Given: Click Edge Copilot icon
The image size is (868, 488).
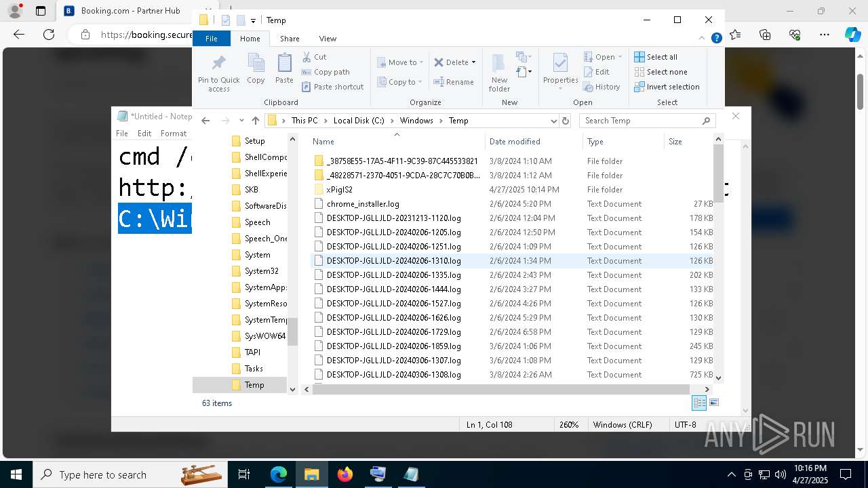Looking at the screenshot, I should (x=852, y=35).
